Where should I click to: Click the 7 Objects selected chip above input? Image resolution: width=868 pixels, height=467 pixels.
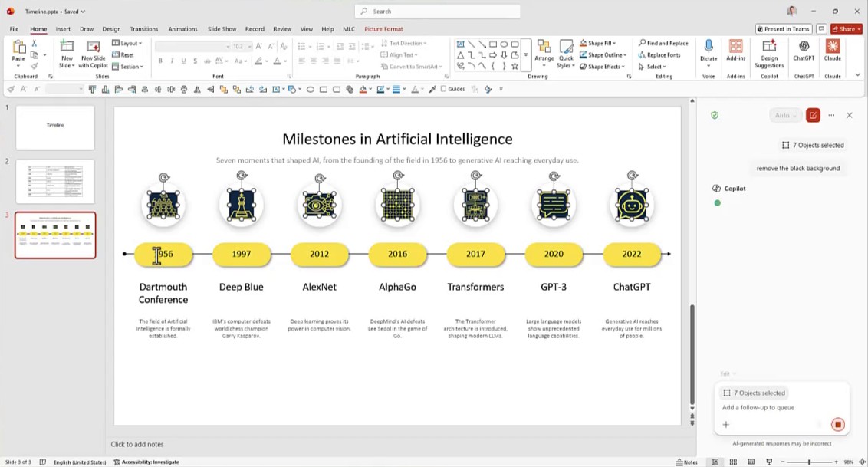(754, 393)
